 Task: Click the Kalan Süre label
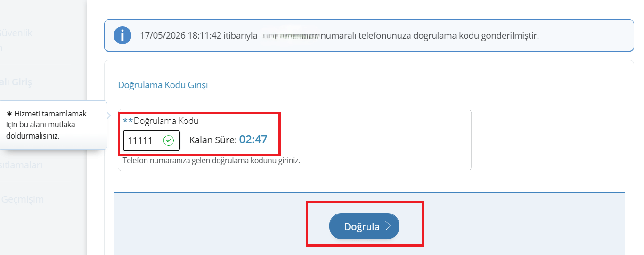(x=213, y=140)
